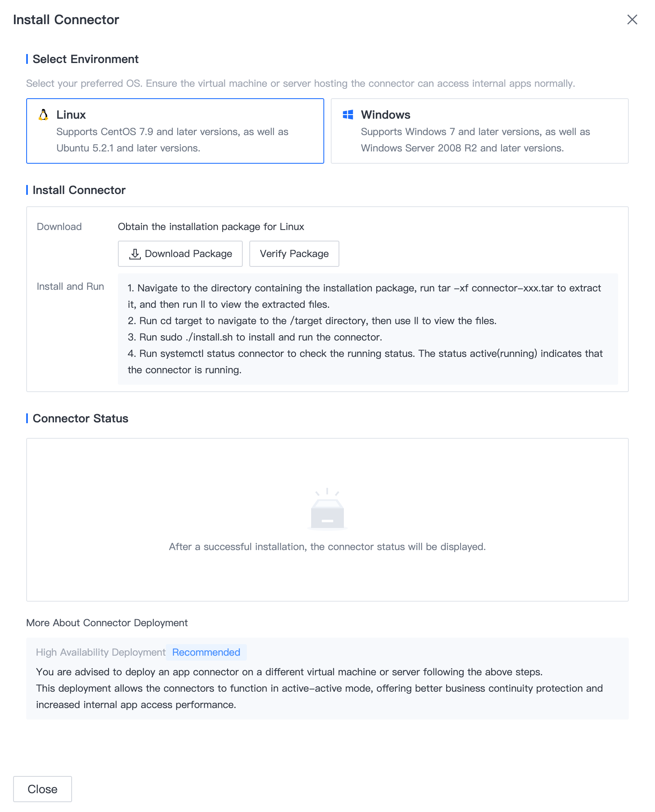655x812 pixels.
Task: Click the Windows logo icon
Action: pyautogui.click(x=348, y=115)
